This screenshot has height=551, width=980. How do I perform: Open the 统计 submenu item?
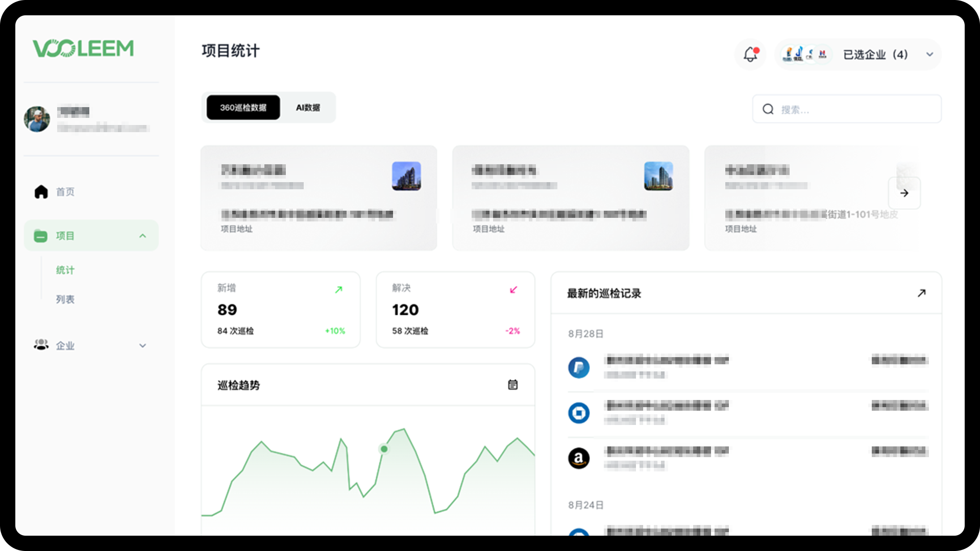(65, 270)
